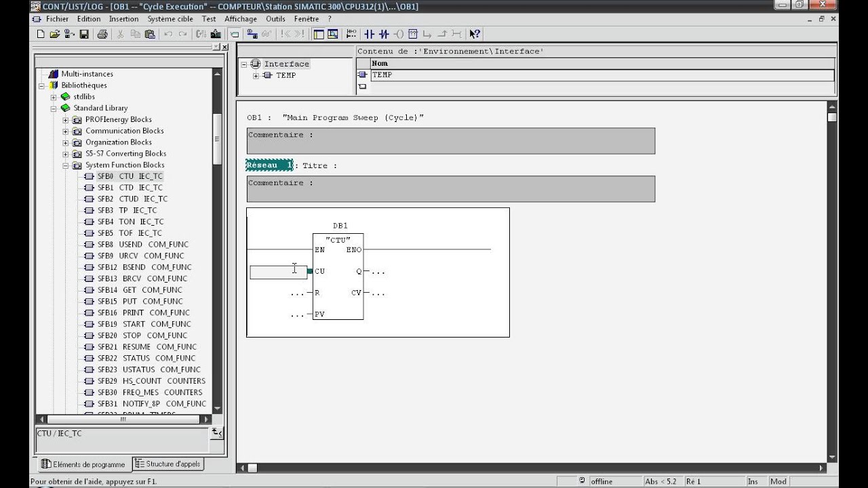
Task: Click the Redo arrow toolbar icon
Action: click(183, 34)
